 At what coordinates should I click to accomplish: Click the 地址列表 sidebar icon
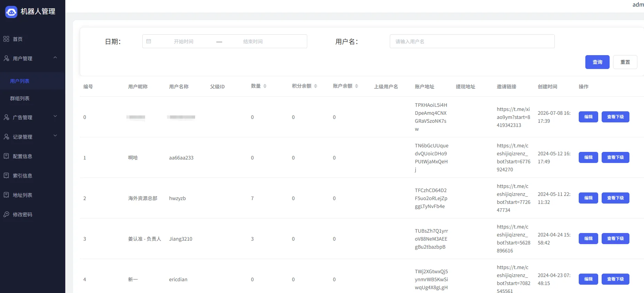(6, 195)
